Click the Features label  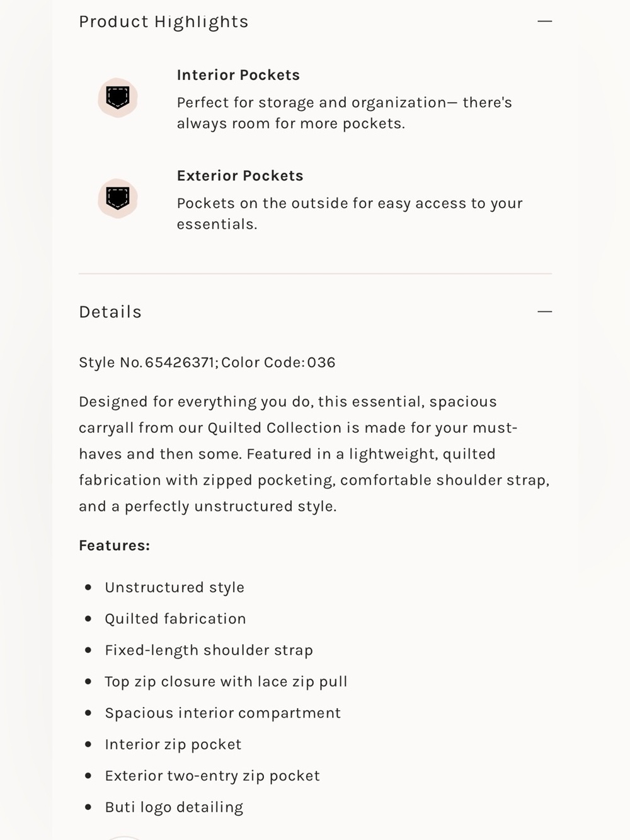[x=115, y=546]
